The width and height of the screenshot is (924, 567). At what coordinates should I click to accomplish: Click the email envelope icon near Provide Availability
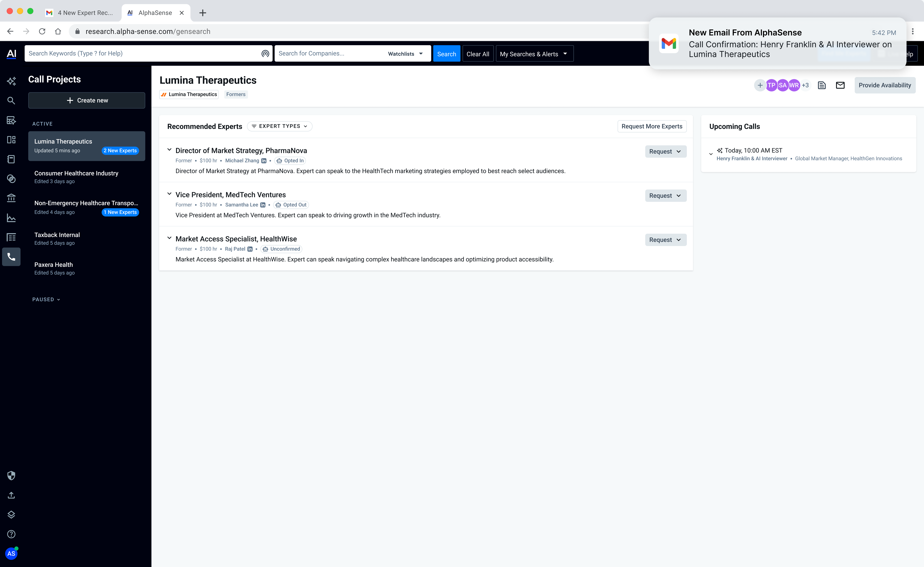point(840,85)
